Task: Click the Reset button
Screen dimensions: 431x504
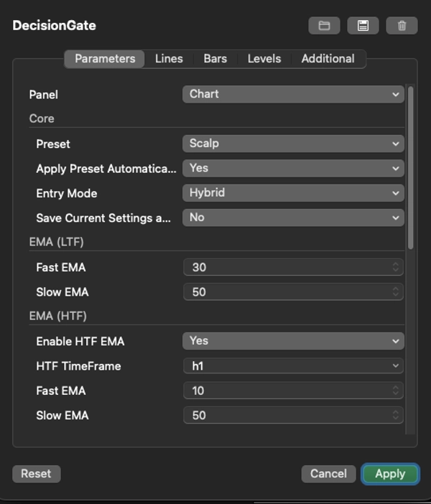Action: [x=36, y=474]
